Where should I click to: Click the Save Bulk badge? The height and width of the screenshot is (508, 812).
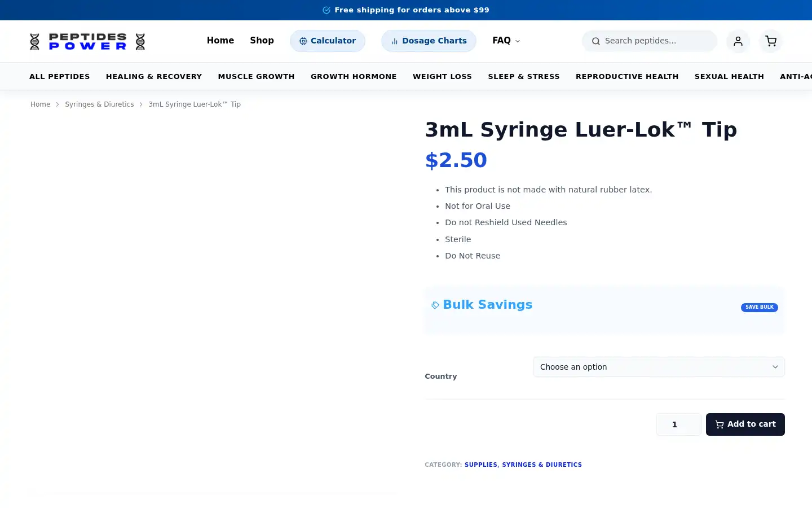point(760,308)
